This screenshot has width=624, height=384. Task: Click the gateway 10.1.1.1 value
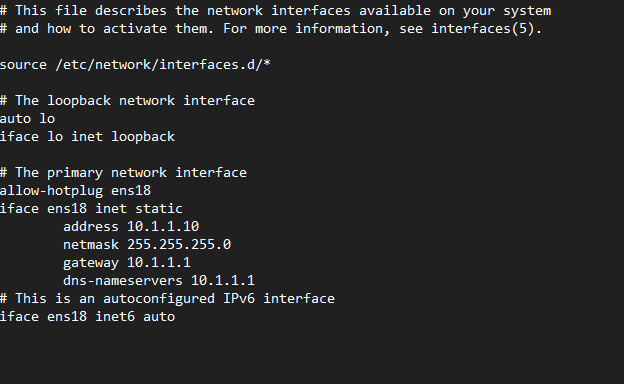pos(159,262)
